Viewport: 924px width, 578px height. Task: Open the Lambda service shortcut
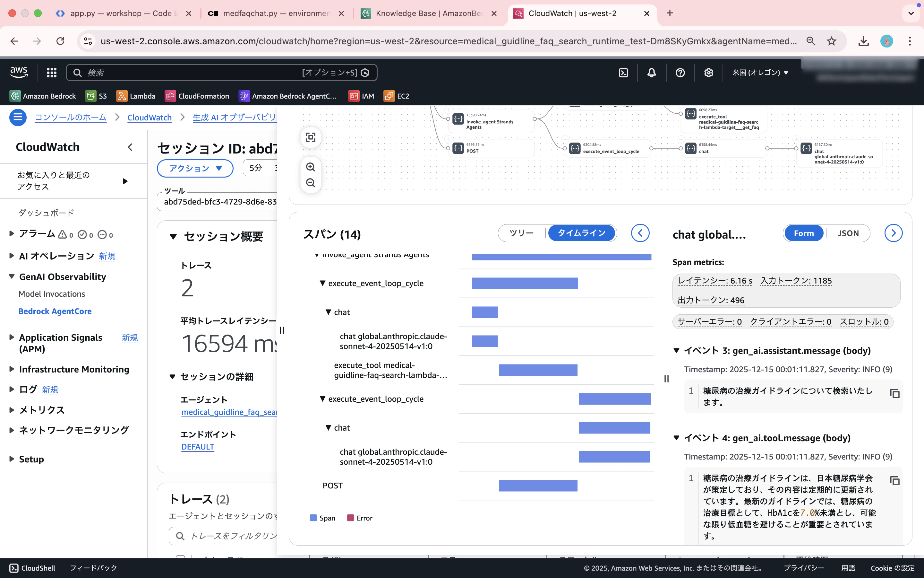(136, 96)
